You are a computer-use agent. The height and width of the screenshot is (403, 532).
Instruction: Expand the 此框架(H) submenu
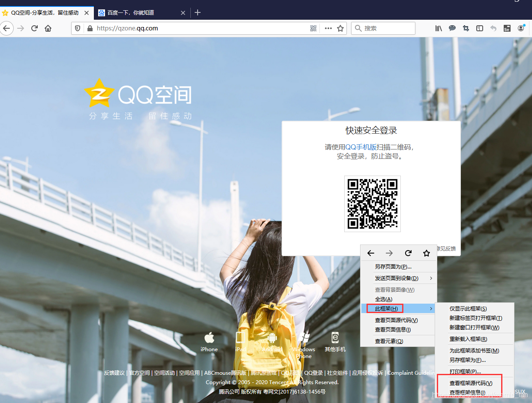pos(399,308)
